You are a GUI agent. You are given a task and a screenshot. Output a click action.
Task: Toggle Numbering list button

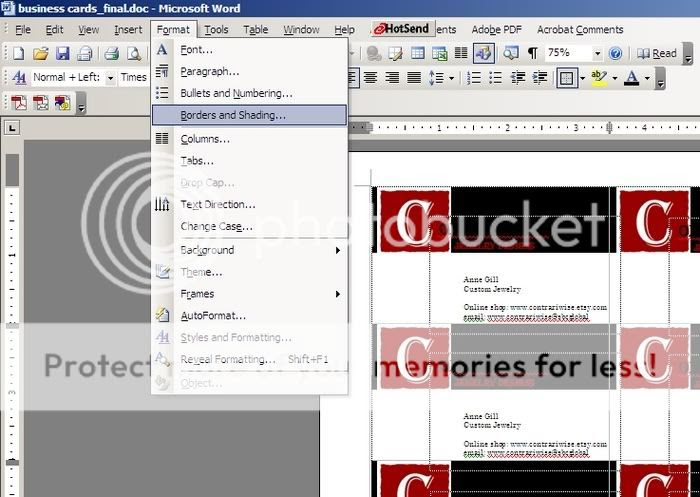(474, 78)
